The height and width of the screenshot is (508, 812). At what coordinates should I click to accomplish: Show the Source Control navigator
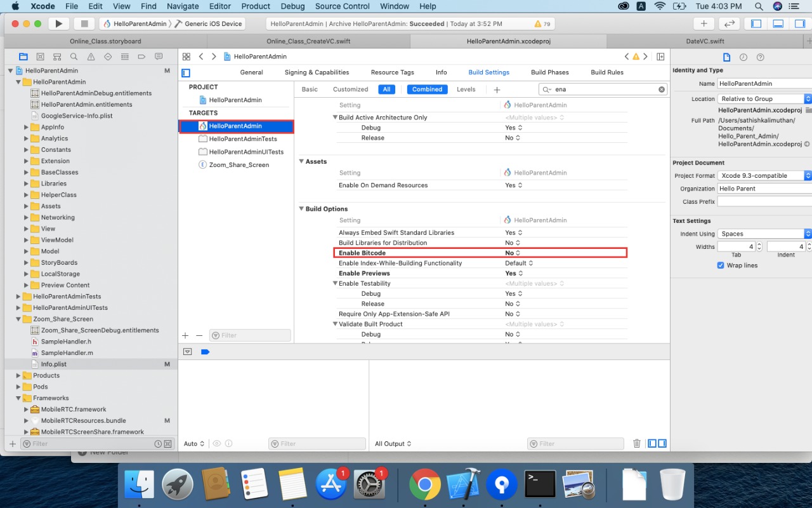point(40,57)
